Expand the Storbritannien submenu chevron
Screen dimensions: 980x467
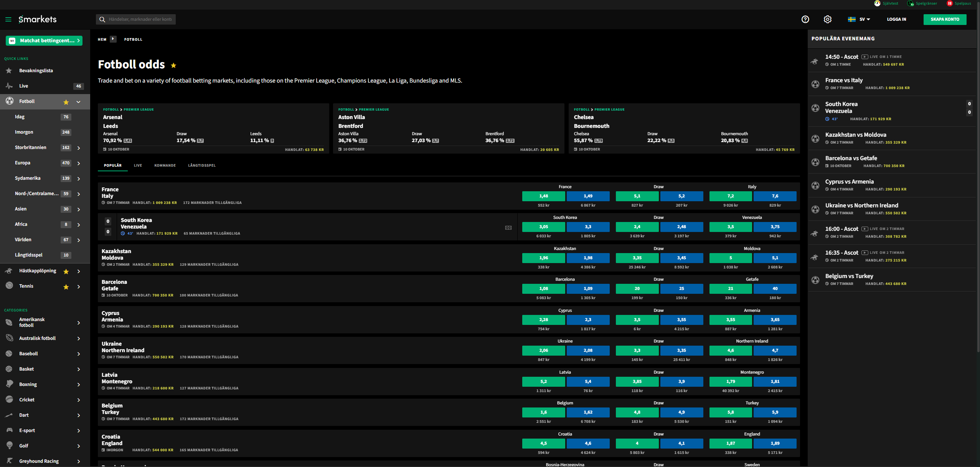click(x=79, y=148)
